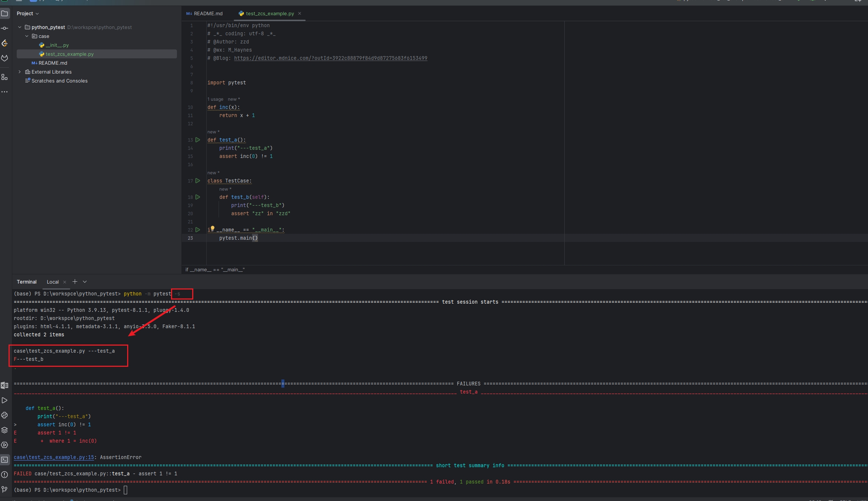The image size is (868, 501).
Task: Open the Git version control tool window
Action: [x=4, y=489]
